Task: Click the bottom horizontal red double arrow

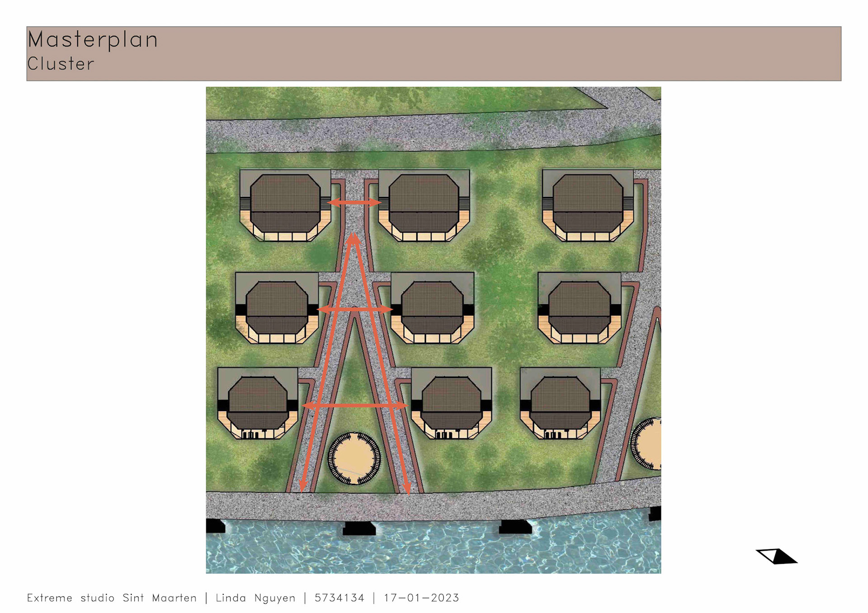Action: point(355,406)
